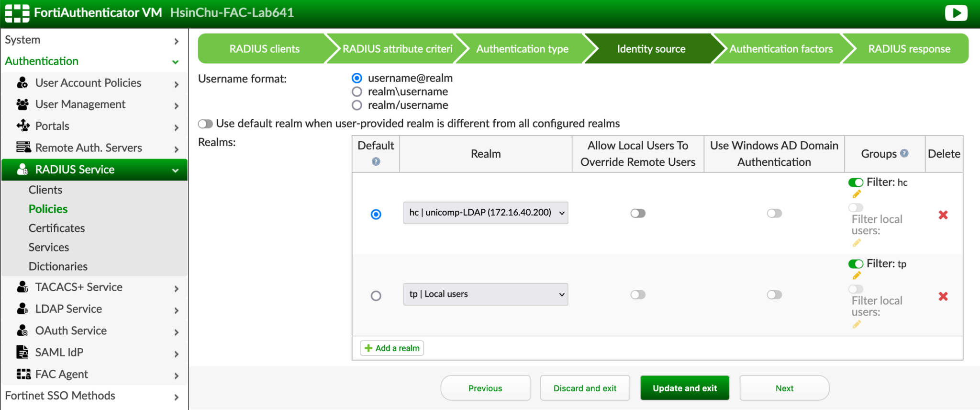Delete the hc realm row
Image resolution: width=980 pixels, height=410 pixels.
point(943,215)
